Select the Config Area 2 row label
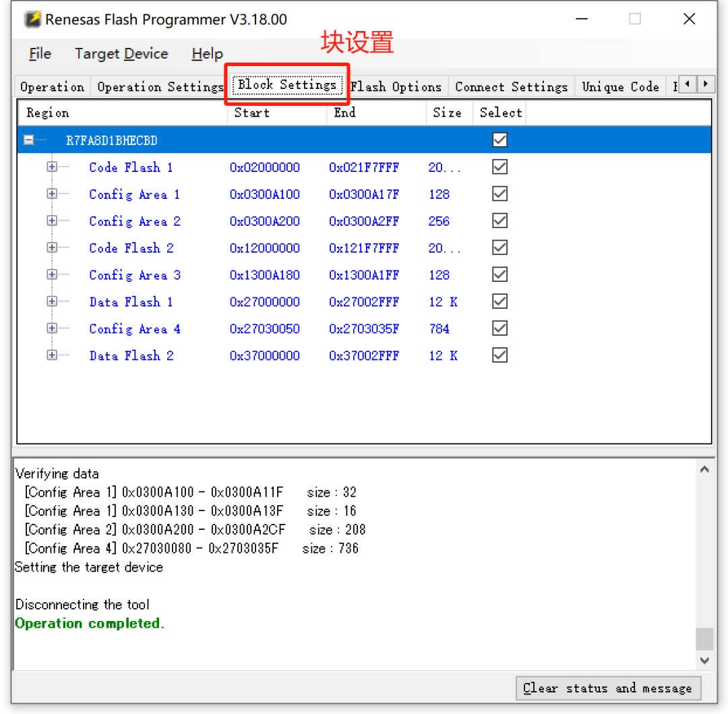728x714 pixels. [x=135, y=221]
